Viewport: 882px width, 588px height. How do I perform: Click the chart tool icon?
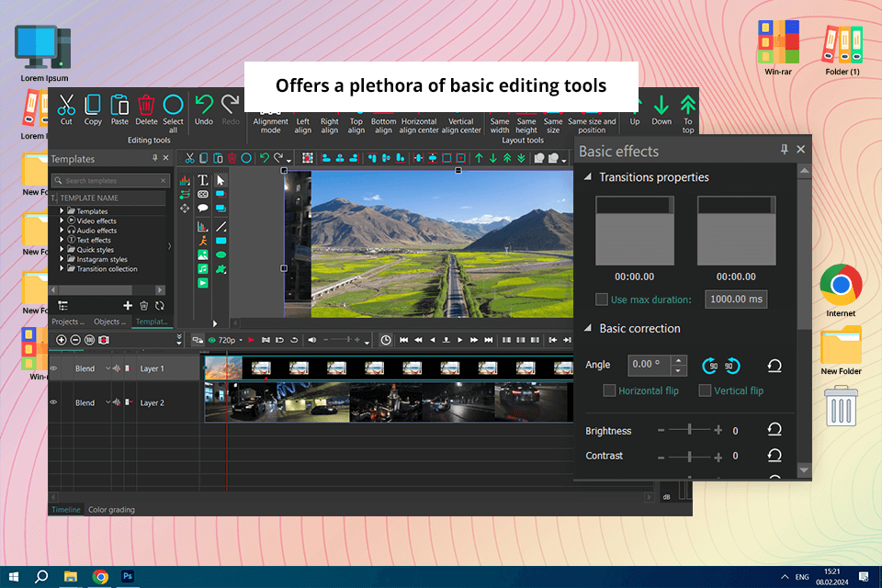click(203, 227)
